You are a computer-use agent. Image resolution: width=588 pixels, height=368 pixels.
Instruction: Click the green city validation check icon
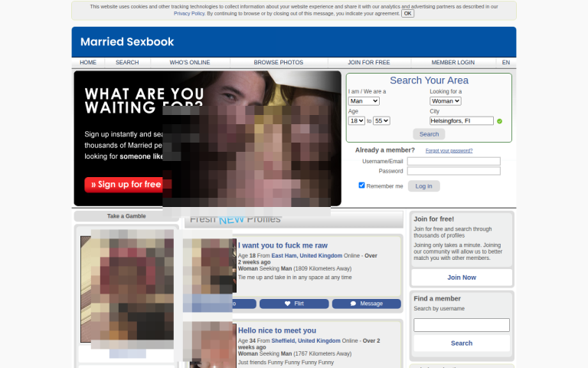(499, 121)
